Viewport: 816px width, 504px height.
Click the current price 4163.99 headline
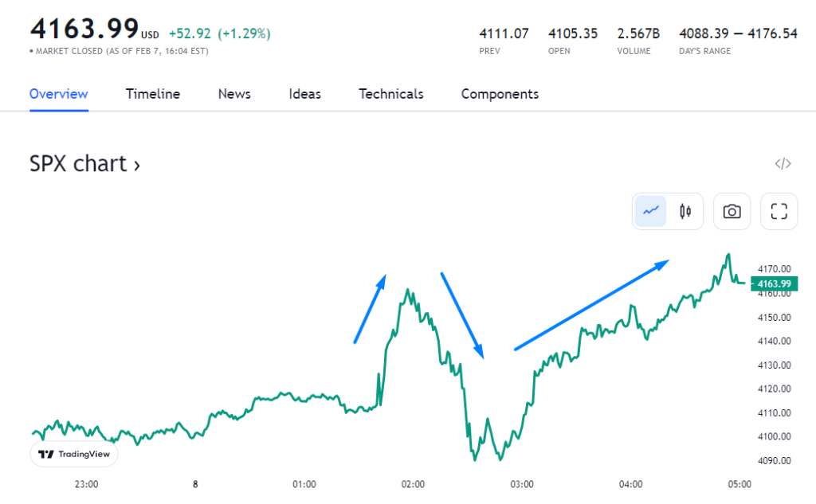pyautogui.click(x=84, y=29)
